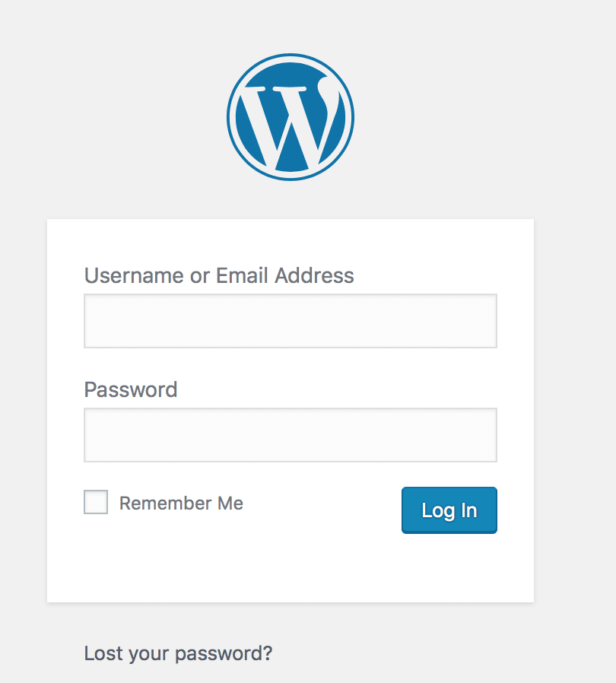
Task: Click inside the Password input box
Action: [x=291, y=435]
